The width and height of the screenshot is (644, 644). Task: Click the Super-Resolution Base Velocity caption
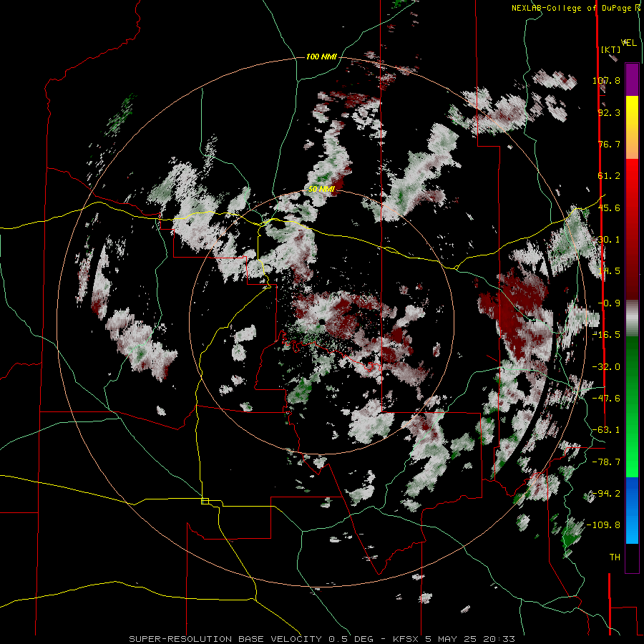321,639
